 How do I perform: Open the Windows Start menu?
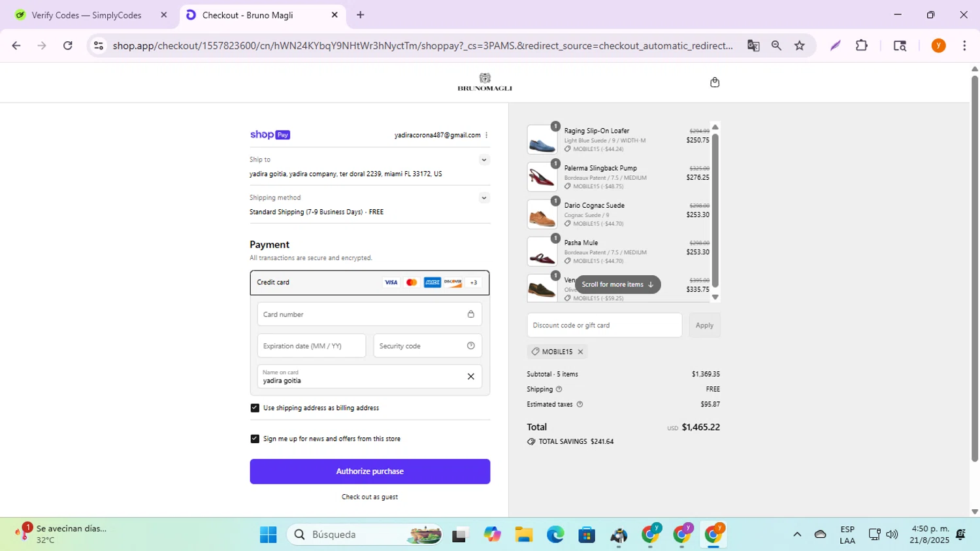(268, 535)
